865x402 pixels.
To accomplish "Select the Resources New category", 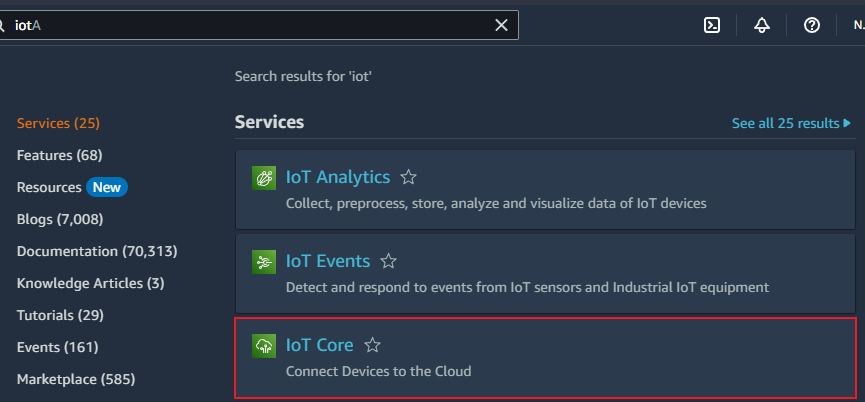I will (72, 187).
